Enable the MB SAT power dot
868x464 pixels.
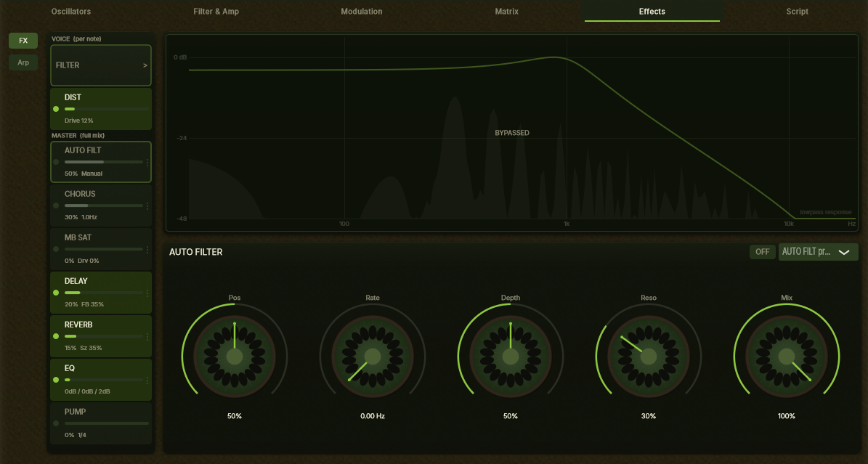click(x=56, y=249)
